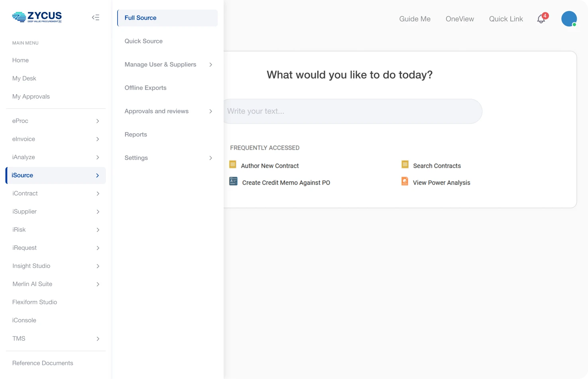Expand the Merlin AI Suite chevron
Screen dimensions: 588x379
(x=98, y=284)
